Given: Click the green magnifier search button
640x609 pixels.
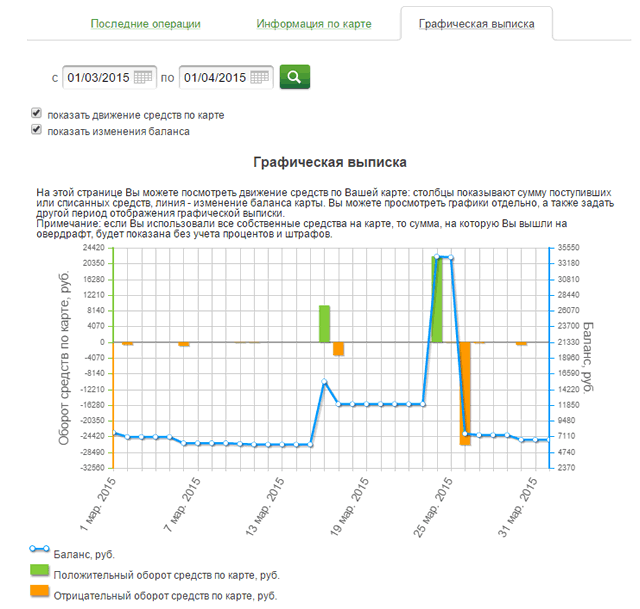Looking at the screenshot, I should click(294, 77).
